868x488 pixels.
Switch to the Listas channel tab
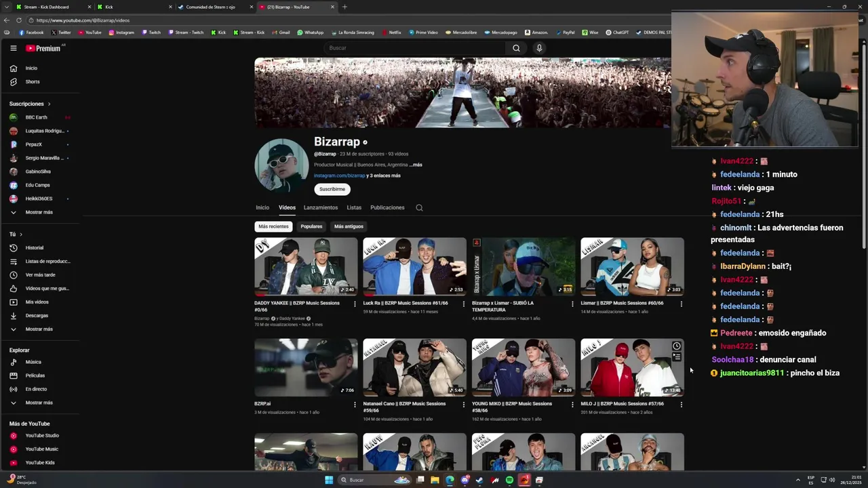[x=354, y=207]
